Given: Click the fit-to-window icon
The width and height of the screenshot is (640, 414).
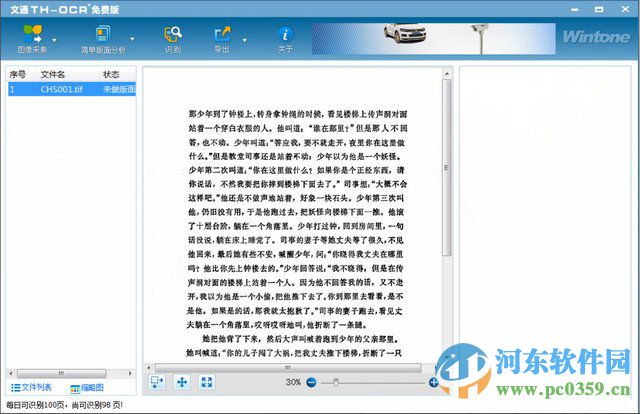Looking at the screenshot, I should point(207,382).
